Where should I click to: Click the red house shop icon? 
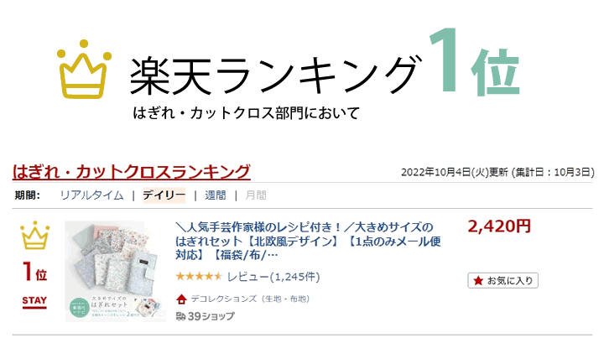(181, 299)
